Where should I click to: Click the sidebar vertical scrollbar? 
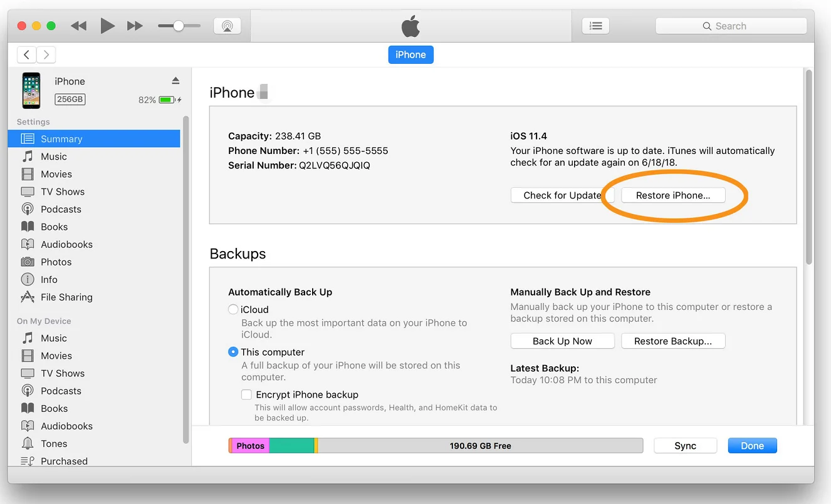(186, 279)
